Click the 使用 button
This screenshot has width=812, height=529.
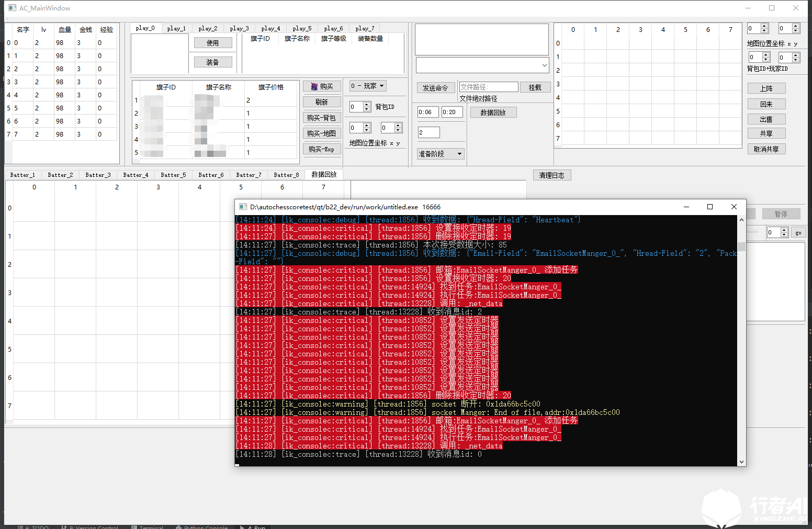(x=212, y=43)
